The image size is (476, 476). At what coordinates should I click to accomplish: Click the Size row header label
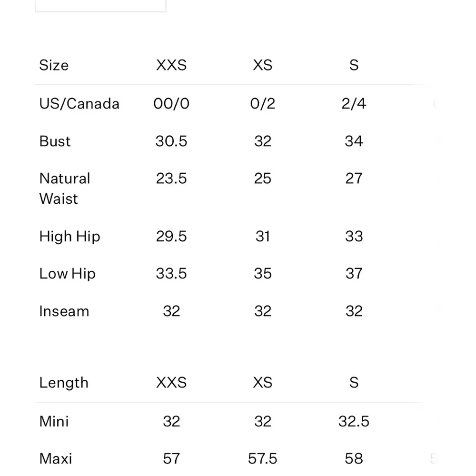tap(54, 65)
